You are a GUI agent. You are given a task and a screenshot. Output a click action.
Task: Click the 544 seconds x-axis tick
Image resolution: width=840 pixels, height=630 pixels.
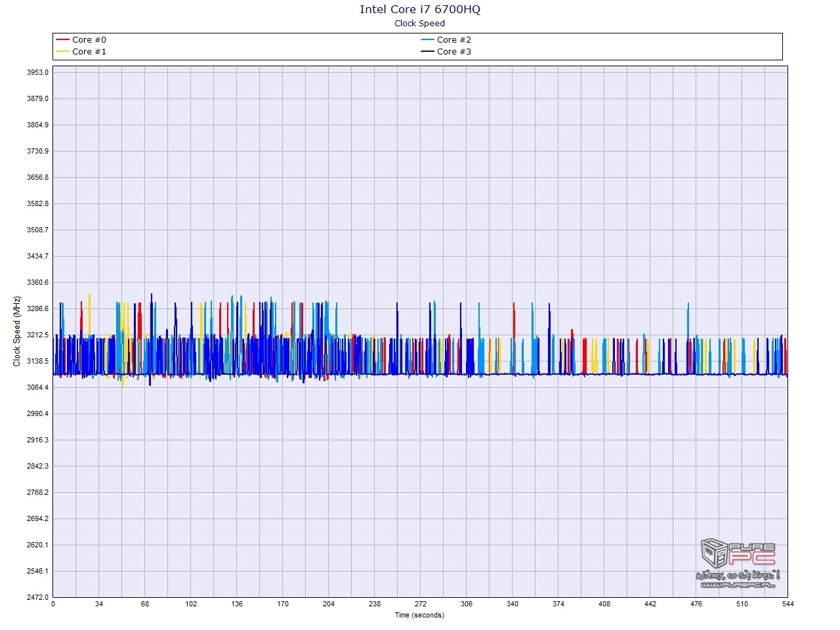pos(788,604)
